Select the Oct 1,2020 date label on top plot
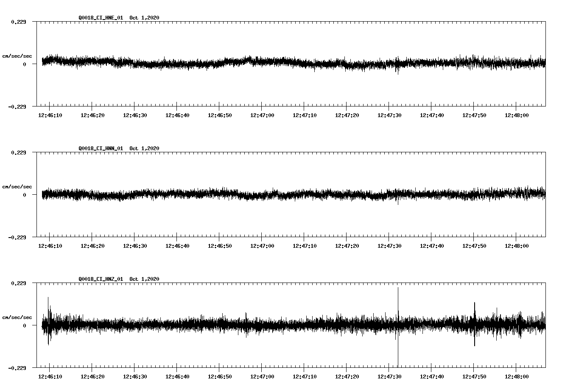 click(144, 18)
